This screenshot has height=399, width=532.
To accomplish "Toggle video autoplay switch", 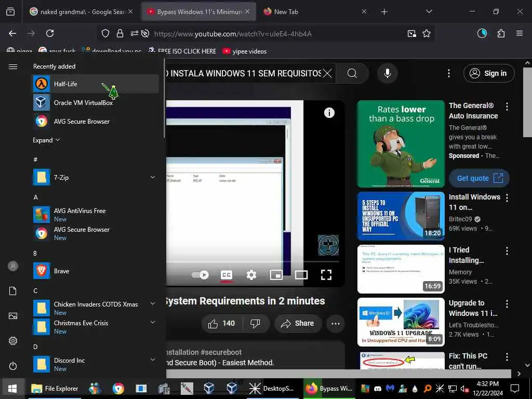I will [x=200, y=274].
